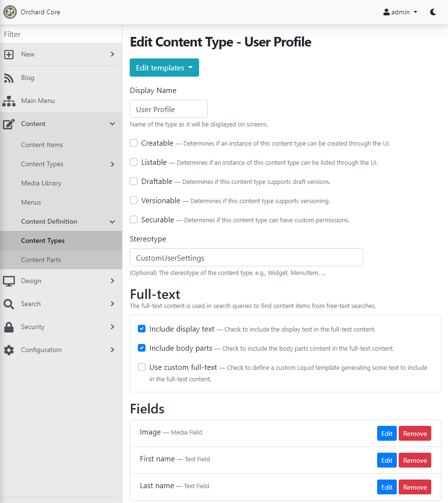Open the admin user dropdown arrow
Screen dimensions: 448x503
pyautogui.click(x=415, y=12)
